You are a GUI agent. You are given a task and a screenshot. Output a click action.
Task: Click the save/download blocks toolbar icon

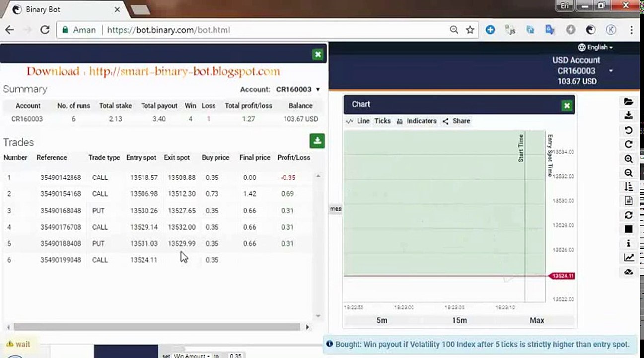[628, 116]
